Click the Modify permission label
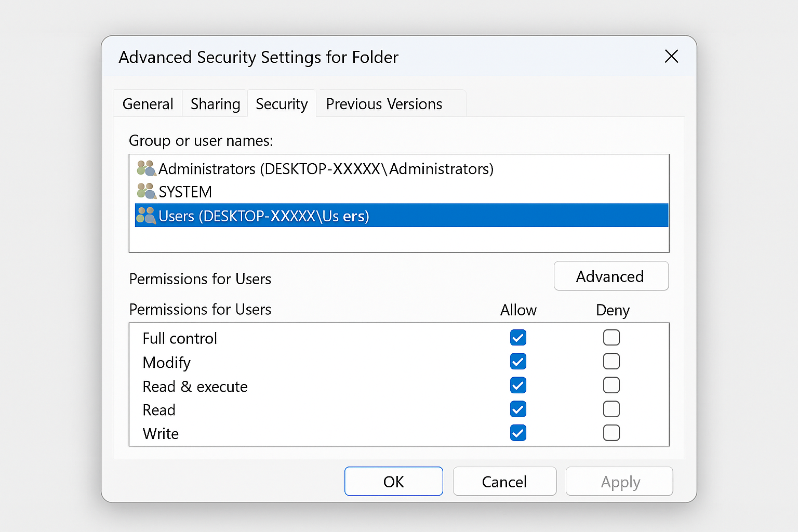 pyautogui.click(x=166, y=363)
